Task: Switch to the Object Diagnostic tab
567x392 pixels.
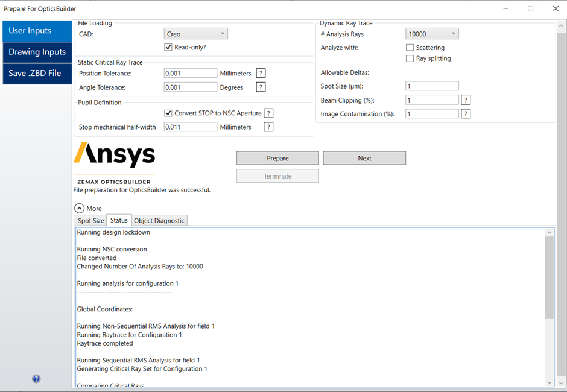Action: tap(159, 220)
